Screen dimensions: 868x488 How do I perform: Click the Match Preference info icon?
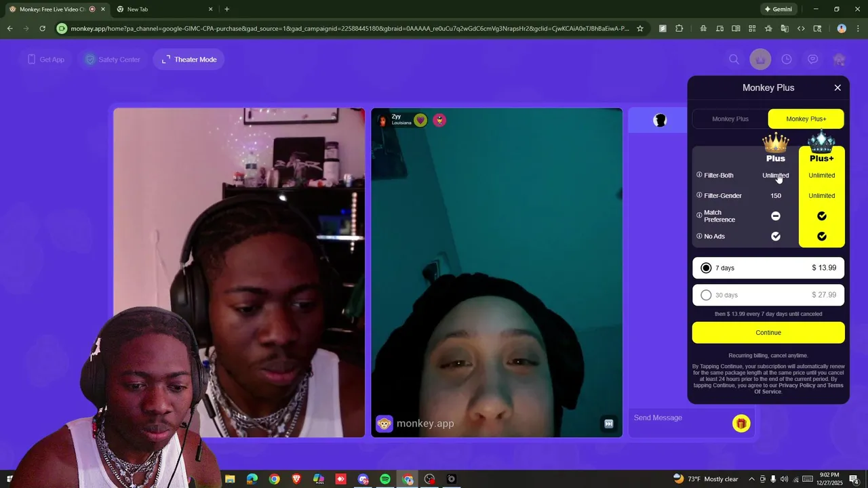699,216
